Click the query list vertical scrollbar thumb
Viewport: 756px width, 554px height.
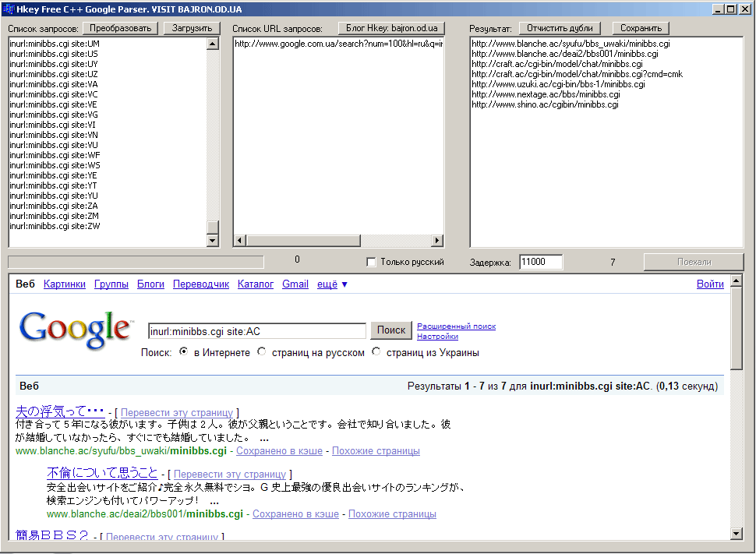tap(212, 227)
